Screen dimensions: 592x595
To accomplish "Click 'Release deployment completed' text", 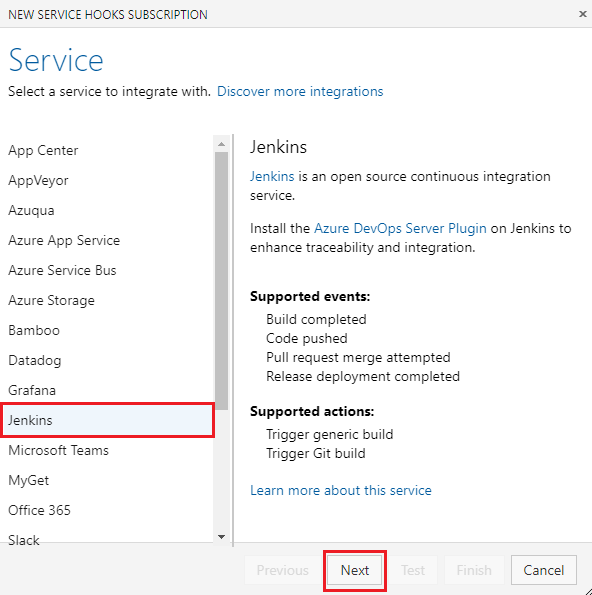I will click(363, 376).
